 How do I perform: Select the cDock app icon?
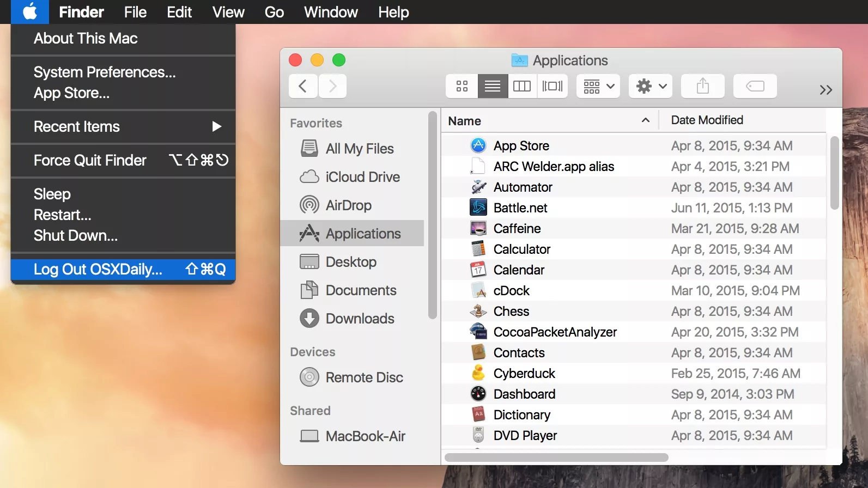pyautogui.click(x=478, y=290)
